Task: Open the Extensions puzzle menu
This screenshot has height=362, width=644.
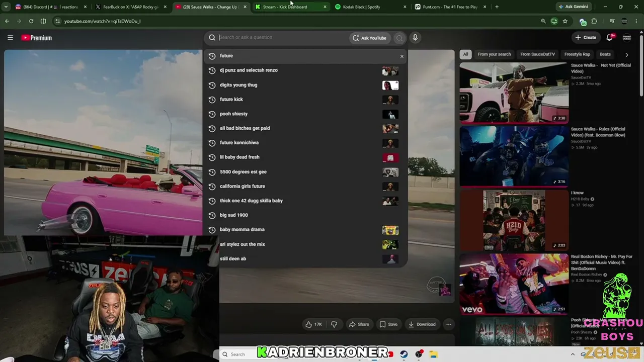Action: (594, 21)
